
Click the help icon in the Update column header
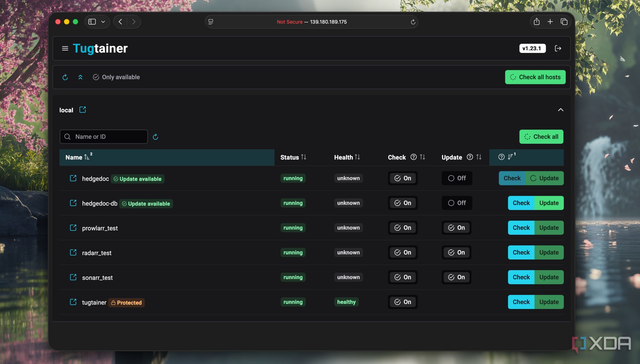pyautogui.click(x=470, y=157)
